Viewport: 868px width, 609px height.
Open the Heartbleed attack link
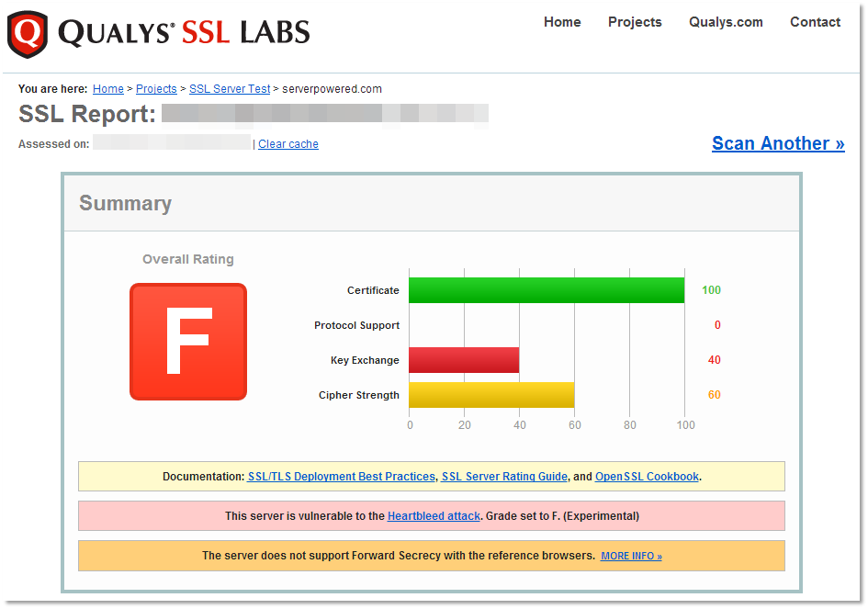pos(434,516)
